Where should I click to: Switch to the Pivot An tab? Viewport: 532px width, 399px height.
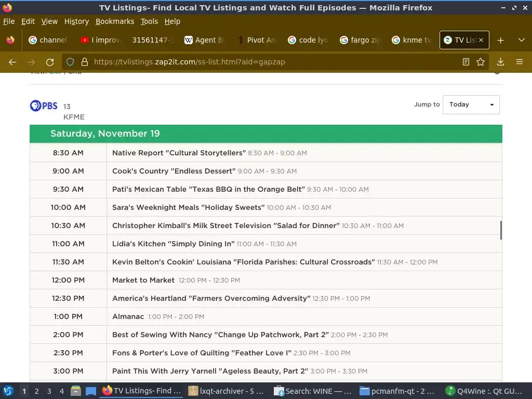256,40
